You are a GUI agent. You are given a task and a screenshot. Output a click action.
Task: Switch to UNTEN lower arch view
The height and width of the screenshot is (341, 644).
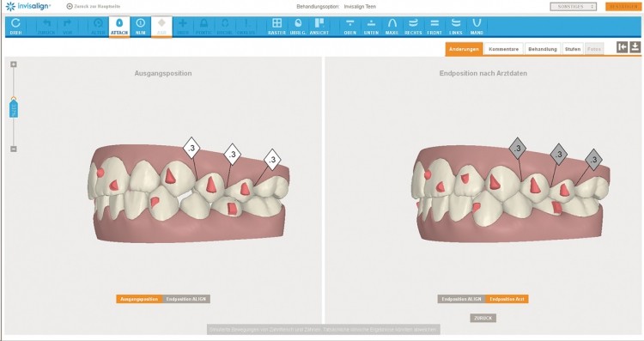tap(371, 27)
